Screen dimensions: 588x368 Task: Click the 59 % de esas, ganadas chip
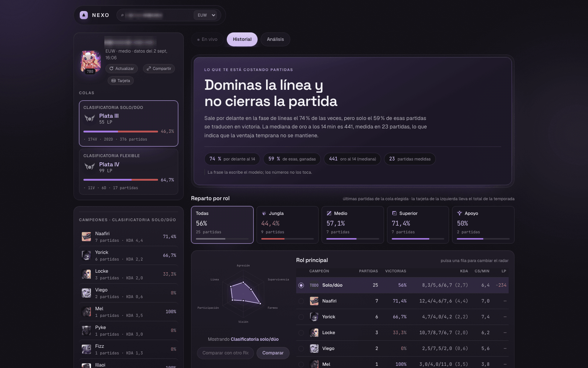[292, 159]
